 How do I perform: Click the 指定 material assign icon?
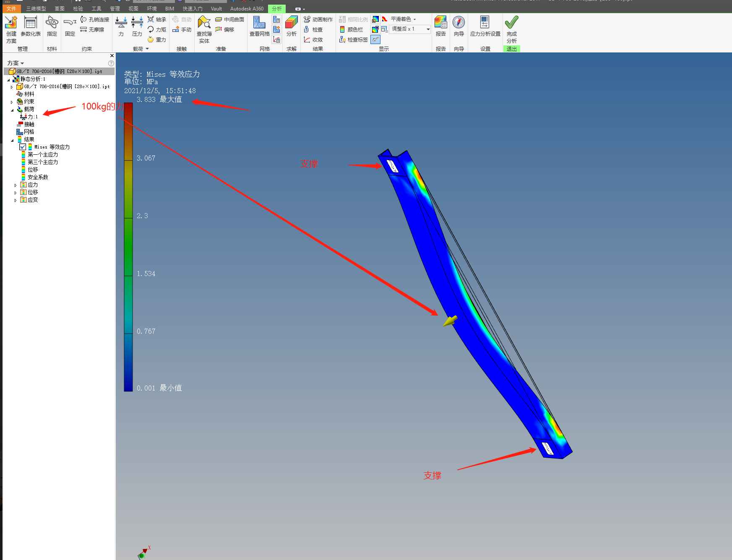[x=52, y=26]
